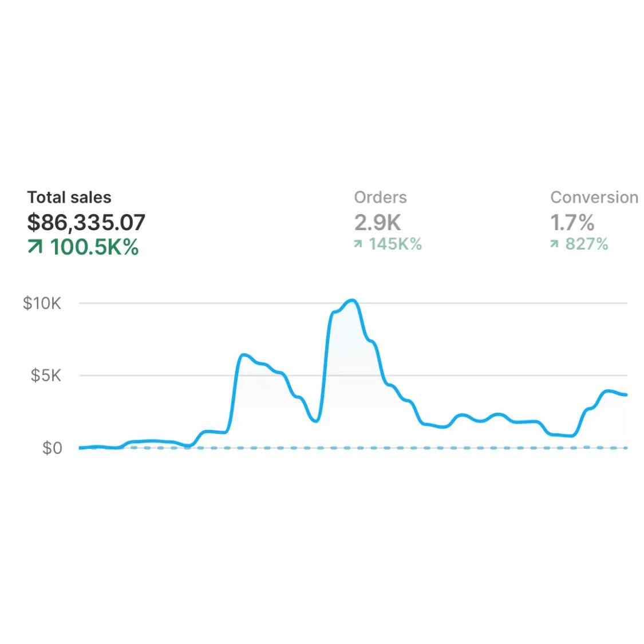Click the trend arrow beside 827%

(554, 244)
